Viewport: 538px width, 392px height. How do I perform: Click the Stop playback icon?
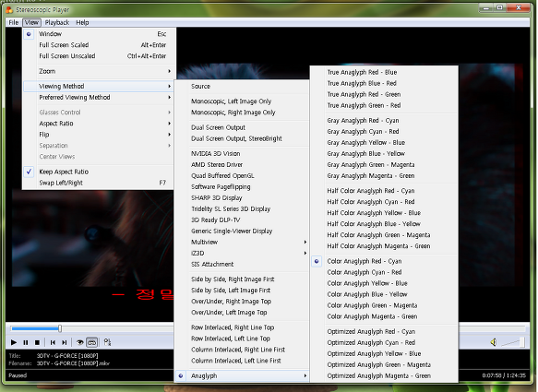pos(38,342)
